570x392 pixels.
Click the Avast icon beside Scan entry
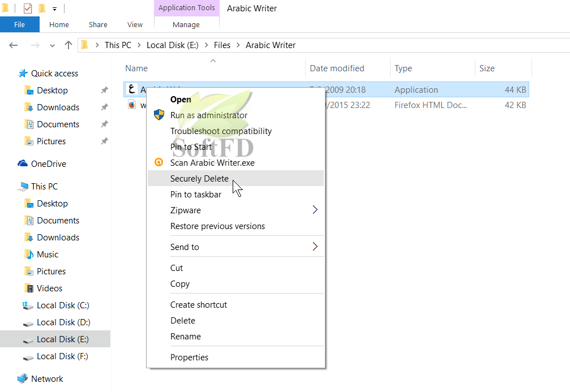pos(159,162)
